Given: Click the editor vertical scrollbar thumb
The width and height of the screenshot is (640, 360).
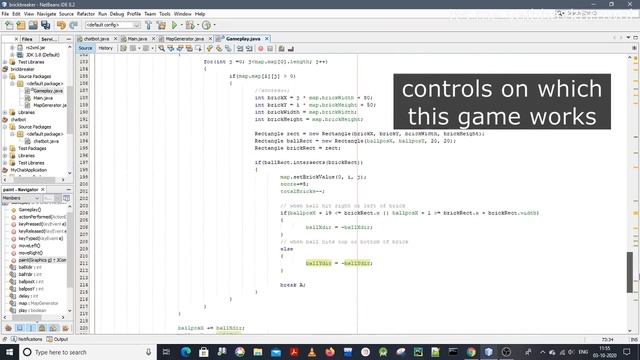Looking at the screenshot, I should click(x=630, y=272).
